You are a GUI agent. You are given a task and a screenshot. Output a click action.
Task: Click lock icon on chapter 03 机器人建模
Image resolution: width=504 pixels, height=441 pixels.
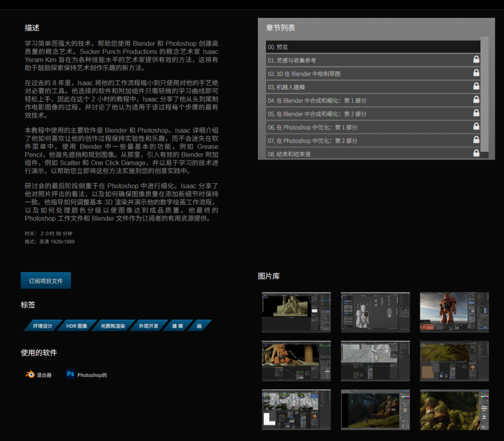pyautogui.click(x=476, y=87)
